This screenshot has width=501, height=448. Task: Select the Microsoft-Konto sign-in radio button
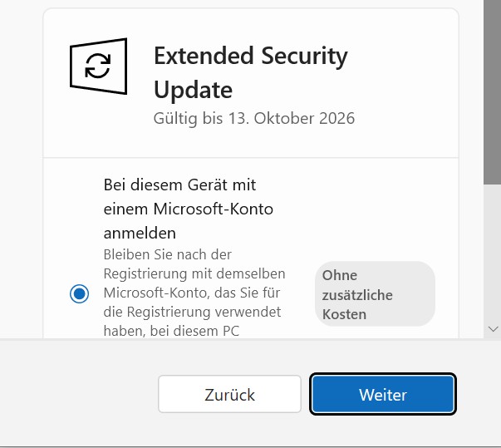coord(80,293)
